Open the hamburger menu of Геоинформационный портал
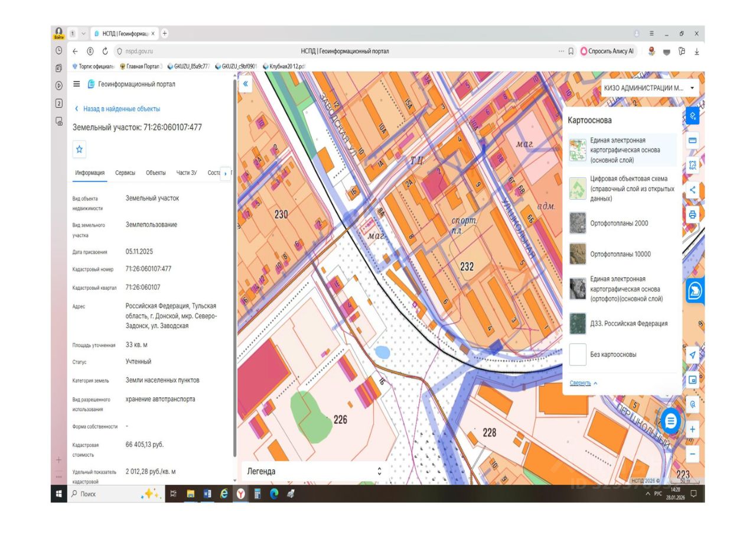The image size is (756, 535). pos(76,85)
